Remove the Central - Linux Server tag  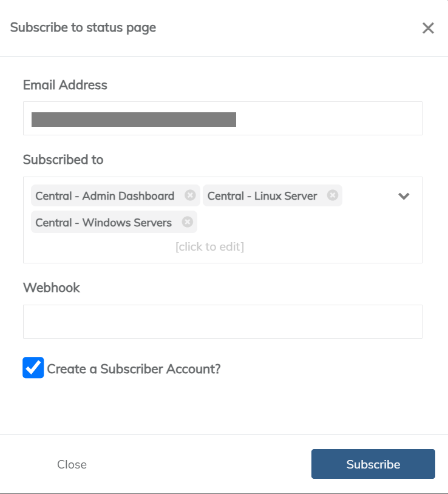(x=333, y=195)
